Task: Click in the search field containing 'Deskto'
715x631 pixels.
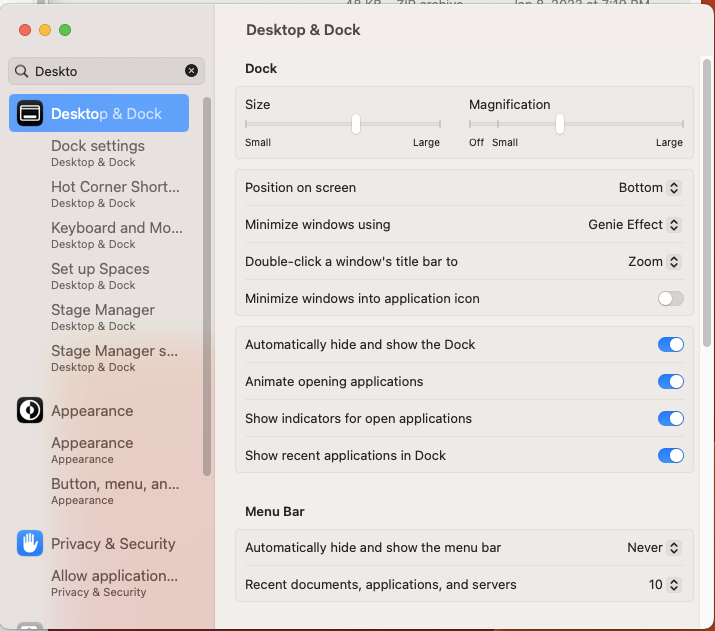Action: coord(106,71)
